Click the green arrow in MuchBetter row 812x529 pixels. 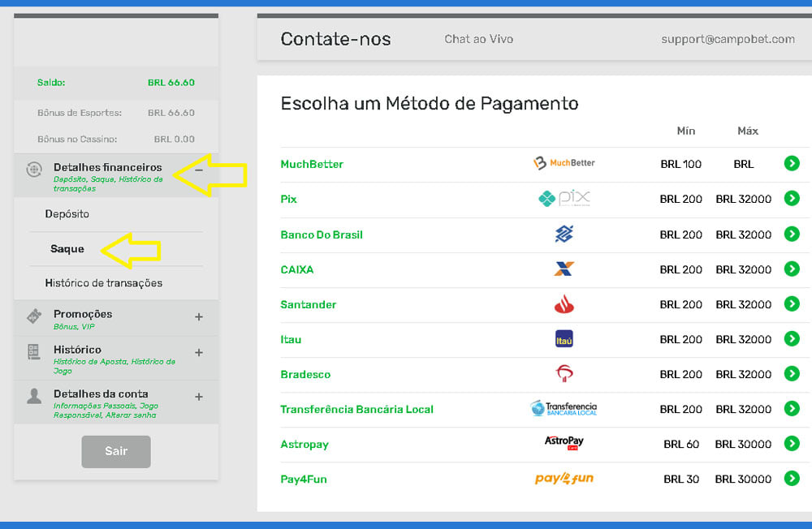(791, 164)
